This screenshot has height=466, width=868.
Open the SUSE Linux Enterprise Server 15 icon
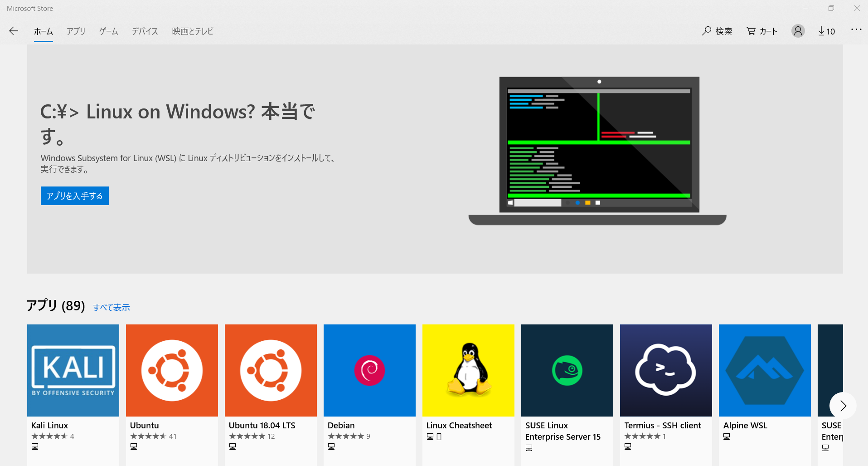click(567, 370)
